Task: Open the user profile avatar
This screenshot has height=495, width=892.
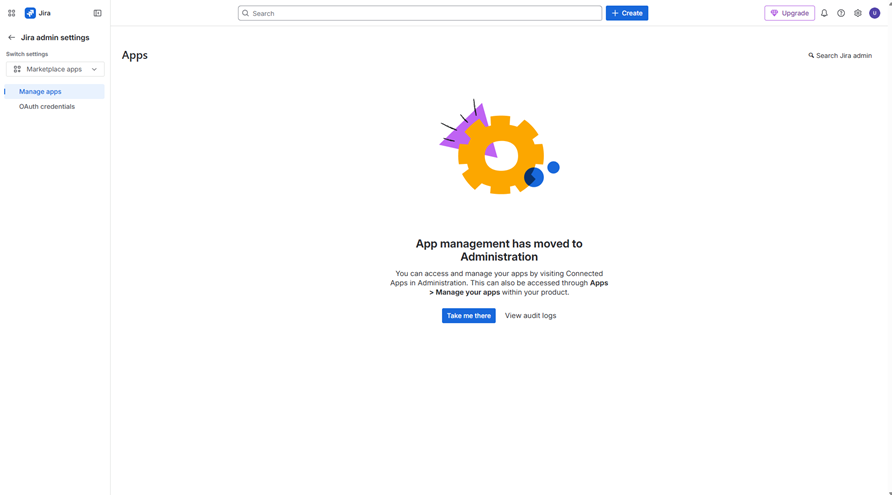Action: (x=874, y=13)
